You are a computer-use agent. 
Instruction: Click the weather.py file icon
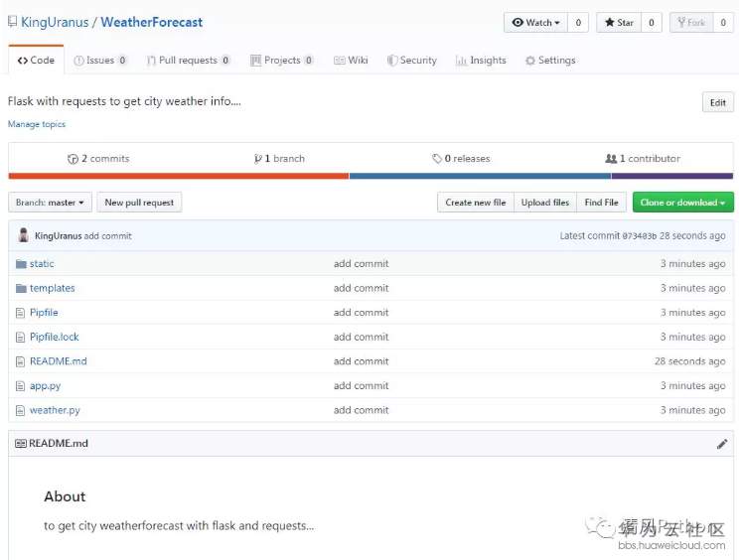(20, 410)
